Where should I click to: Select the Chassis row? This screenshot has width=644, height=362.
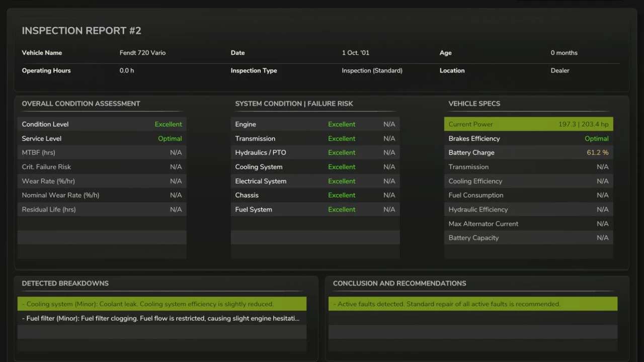tap(315, 195)
